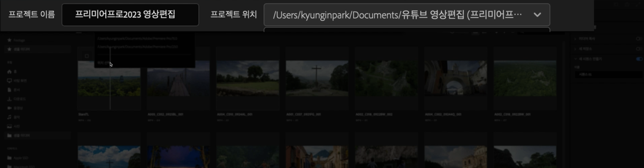Screen dimensions: 644x168
Task: Select A004_C010_0924AL_001 clip thumbnail
Action: 248,78
